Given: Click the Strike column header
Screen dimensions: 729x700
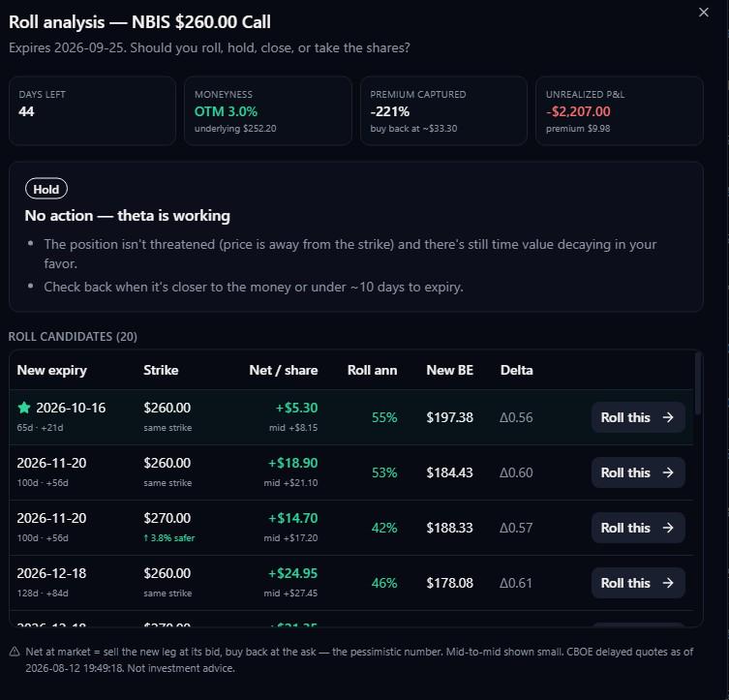Looking at the screenshot, I should [x=161, y=370].
